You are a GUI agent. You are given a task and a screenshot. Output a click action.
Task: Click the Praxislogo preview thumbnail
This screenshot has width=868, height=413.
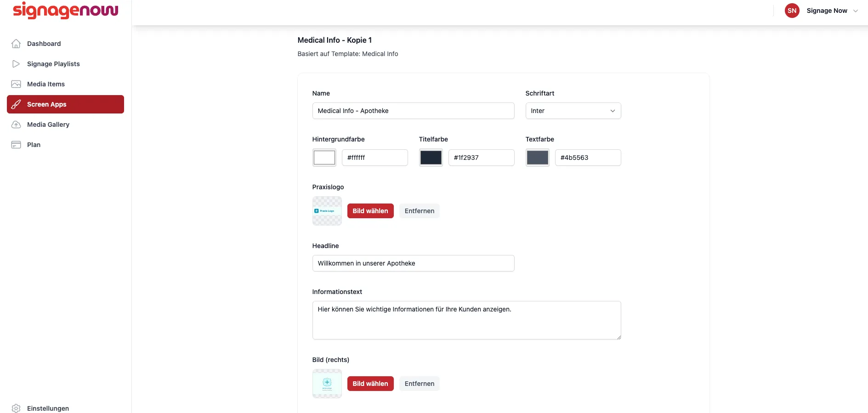327,211
